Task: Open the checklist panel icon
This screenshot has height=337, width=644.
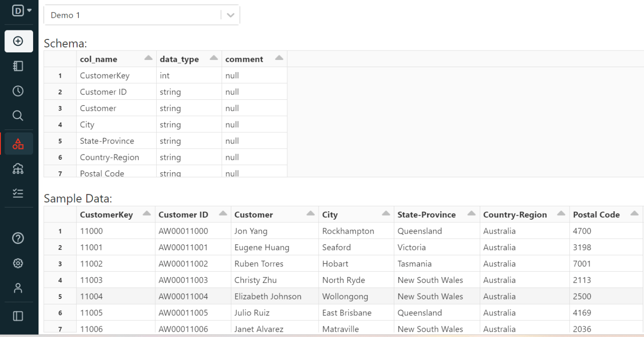Action: click(18, 193)
